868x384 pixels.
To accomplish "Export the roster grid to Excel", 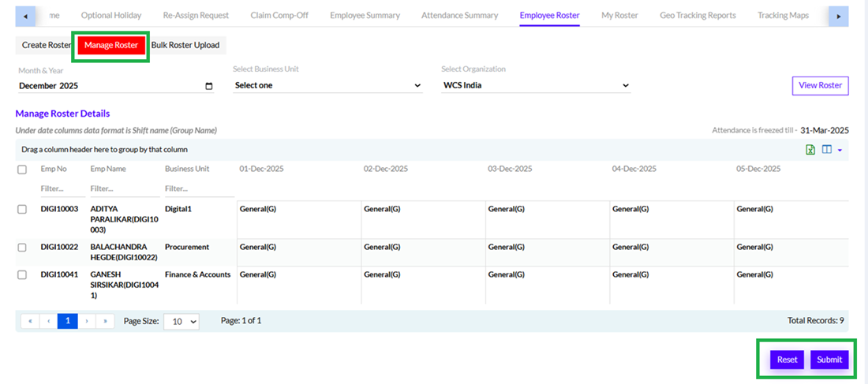I will point(810,150).
